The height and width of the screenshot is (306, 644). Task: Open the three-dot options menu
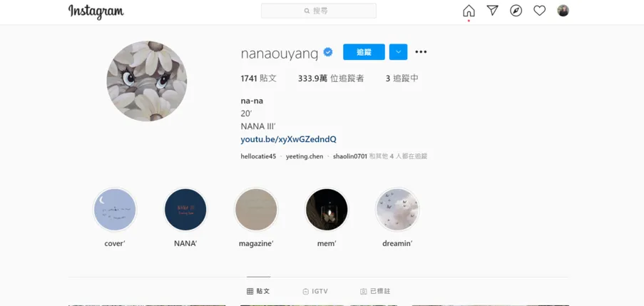tap(421, 52)
